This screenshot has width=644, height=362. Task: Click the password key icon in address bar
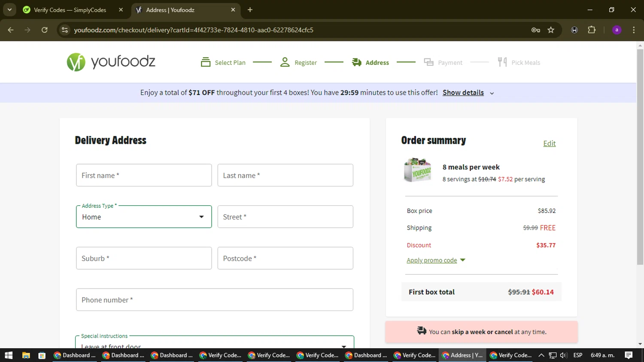(535, 30)
